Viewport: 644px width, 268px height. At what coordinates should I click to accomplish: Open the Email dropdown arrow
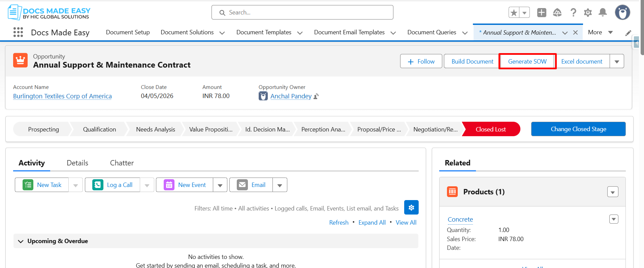click(280, 185)
